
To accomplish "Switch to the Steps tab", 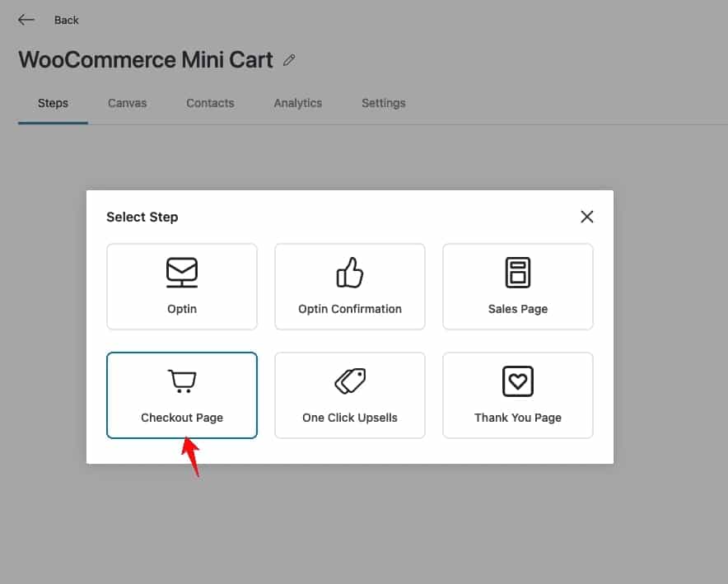I will click(53, 103).
